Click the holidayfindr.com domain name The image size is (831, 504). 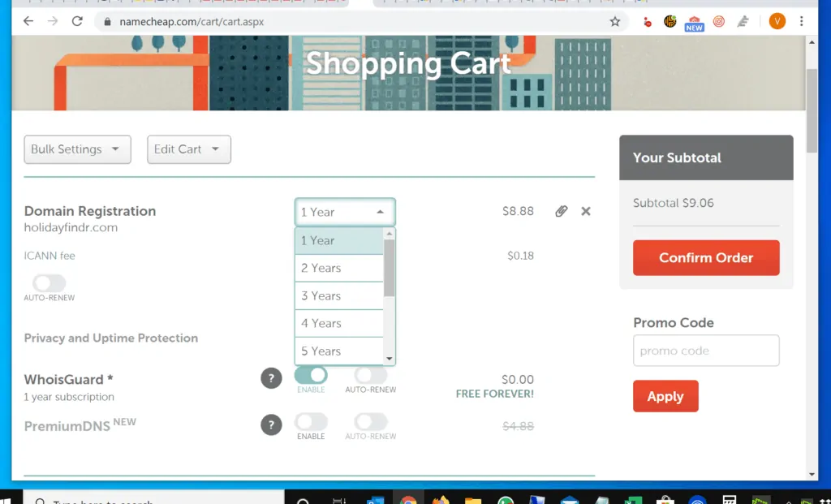tap(71, 227)
